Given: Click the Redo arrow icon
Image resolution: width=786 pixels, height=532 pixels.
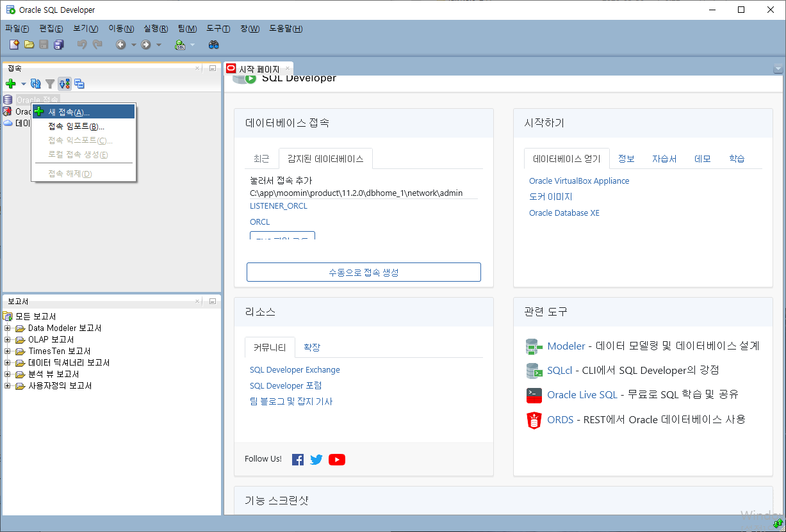Looking at the screenshot, I should (x=97, y=45).
